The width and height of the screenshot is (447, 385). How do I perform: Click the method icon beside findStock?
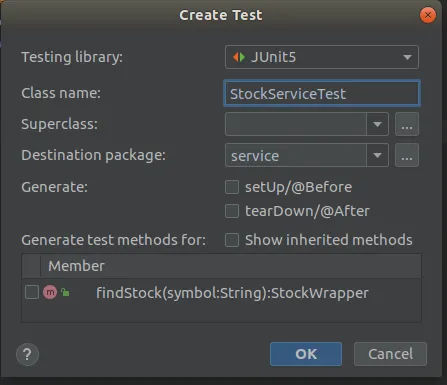coord(50,292)
